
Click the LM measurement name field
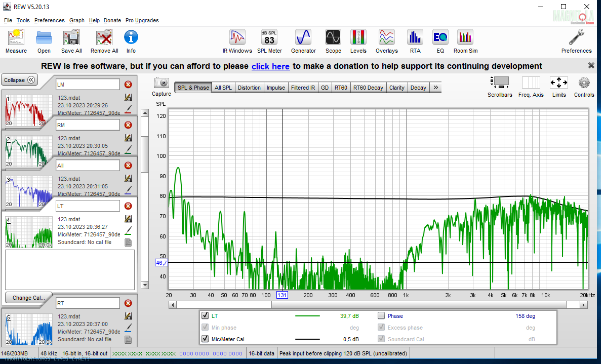(88, 85)
